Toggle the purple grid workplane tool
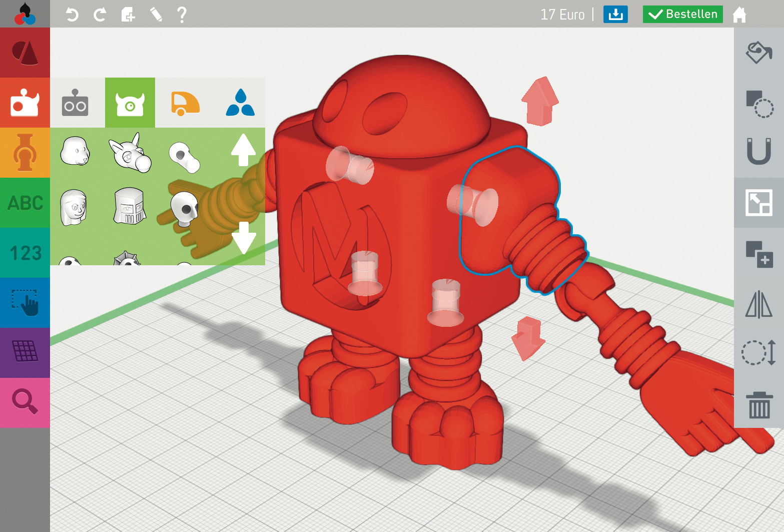The image size is (784, 532). pos(25,353)
